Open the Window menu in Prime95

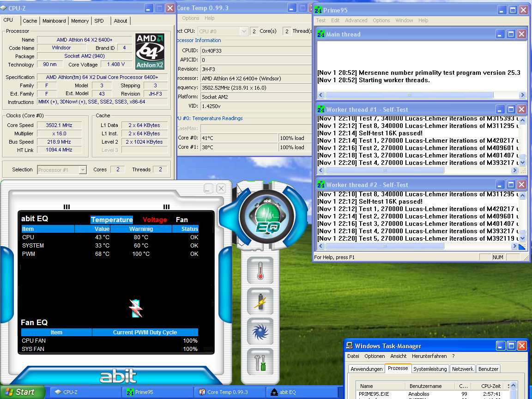pos(404,20)
